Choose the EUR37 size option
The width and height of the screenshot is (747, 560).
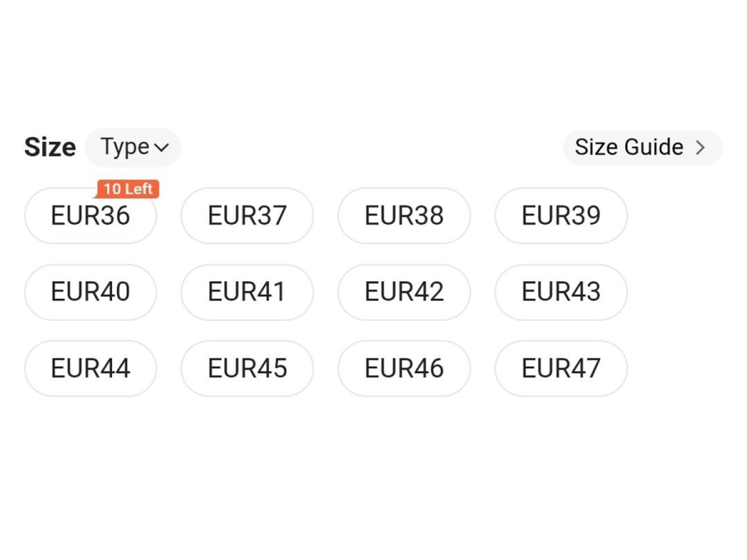247,217
